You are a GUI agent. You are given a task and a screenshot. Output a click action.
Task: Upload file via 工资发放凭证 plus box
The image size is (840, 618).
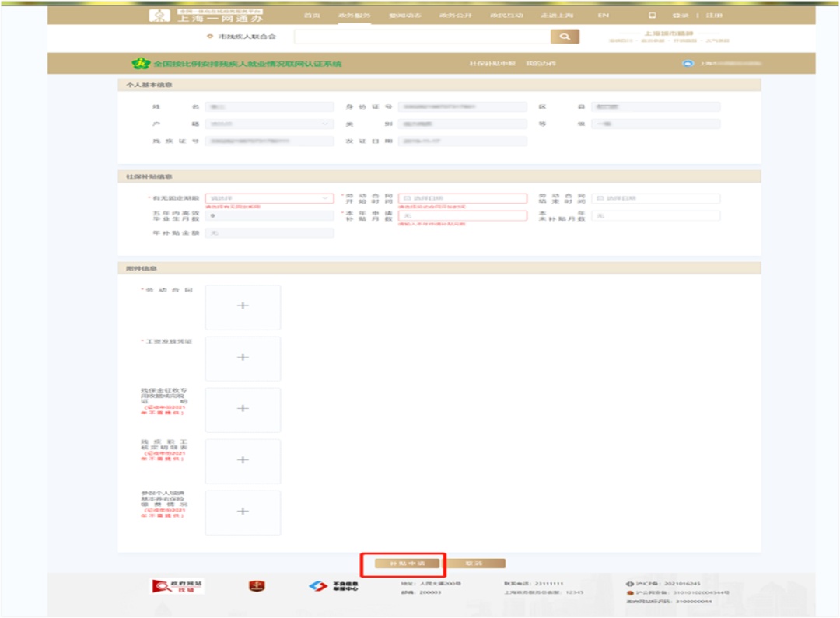click(x=243, y=358)
